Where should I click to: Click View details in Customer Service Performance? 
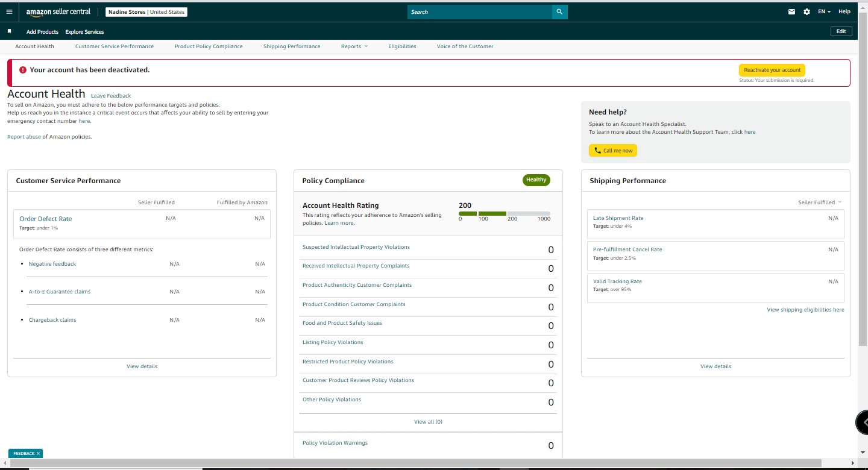click(142, 366)
